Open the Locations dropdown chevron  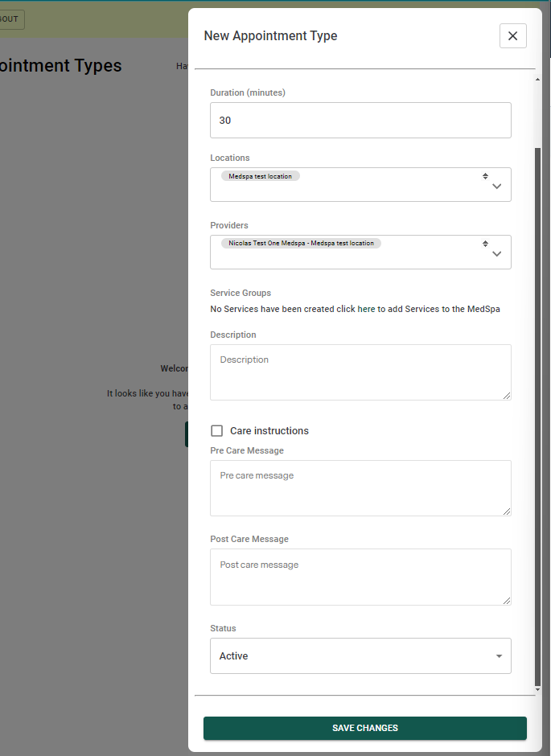[496, 186]
